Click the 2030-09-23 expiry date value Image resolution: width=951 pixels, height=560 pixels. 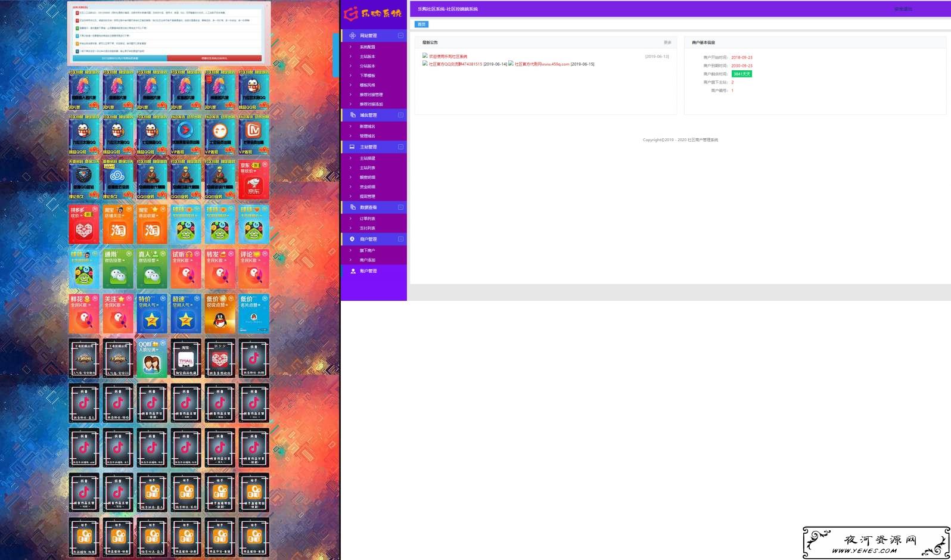(742, 66)
